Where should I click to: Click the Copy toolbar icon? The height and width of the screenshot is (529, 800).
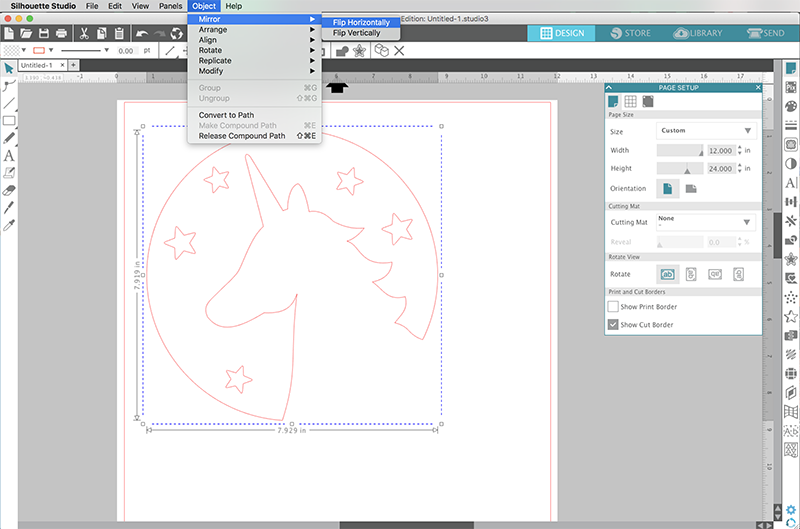click(102, 34)
